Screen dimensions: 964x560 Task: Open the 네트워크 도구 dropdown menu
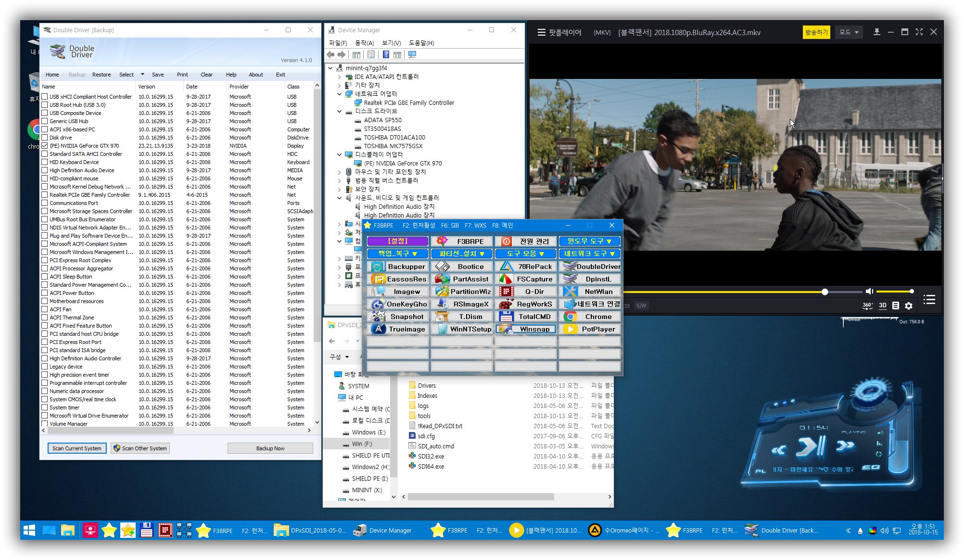[590, 254]
